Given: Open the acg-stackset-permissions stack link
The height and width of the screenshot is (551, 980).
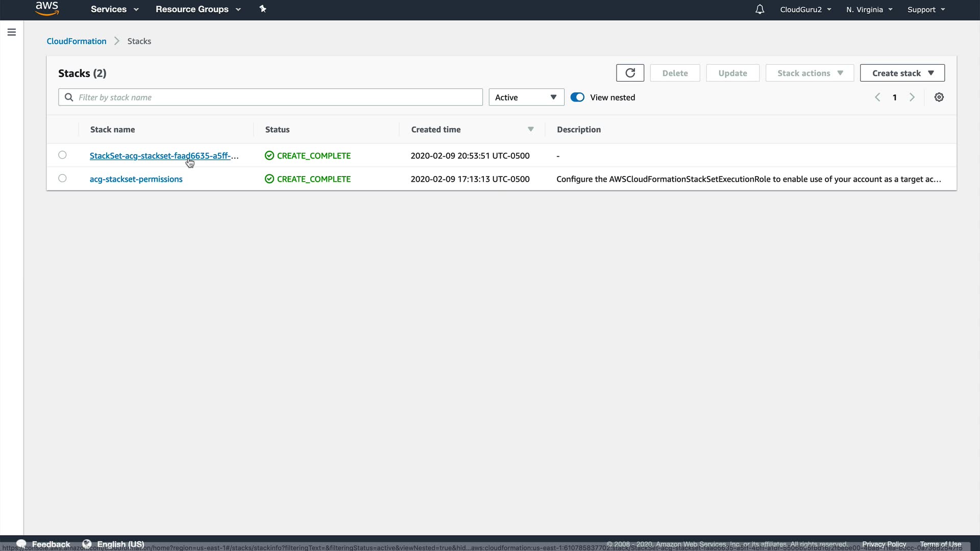Looking at the screenshot, I should point(136,179).
